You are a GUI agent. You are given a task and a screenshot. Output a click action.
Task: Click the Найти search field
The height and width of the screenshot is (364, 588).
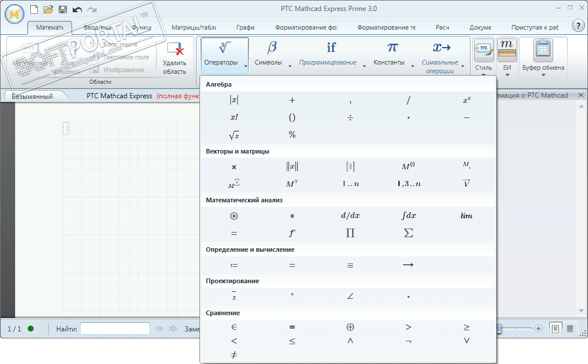(115, 329)
